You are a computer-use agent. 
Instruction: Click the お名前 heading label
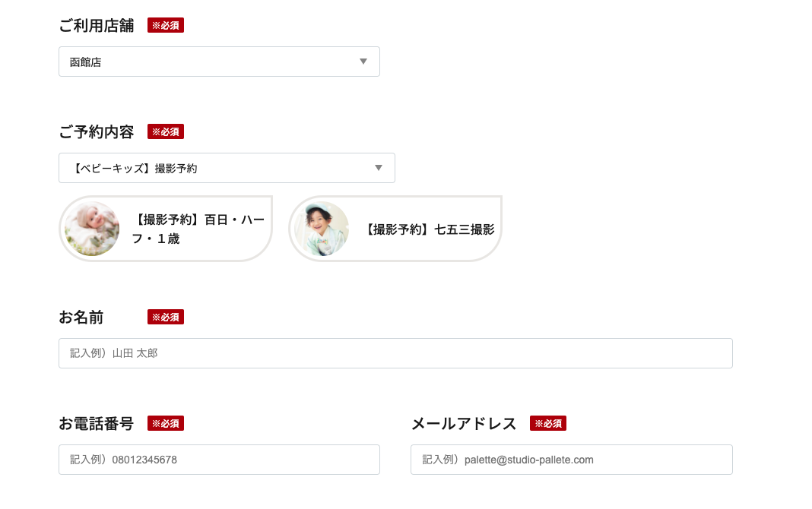pos(81,317)
